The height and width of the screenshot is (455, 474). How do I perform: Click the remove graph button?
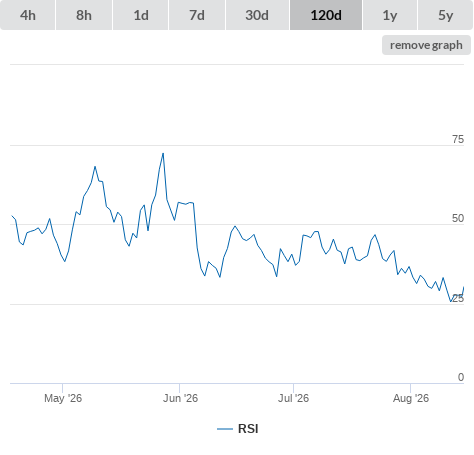[x=426, y=45]
